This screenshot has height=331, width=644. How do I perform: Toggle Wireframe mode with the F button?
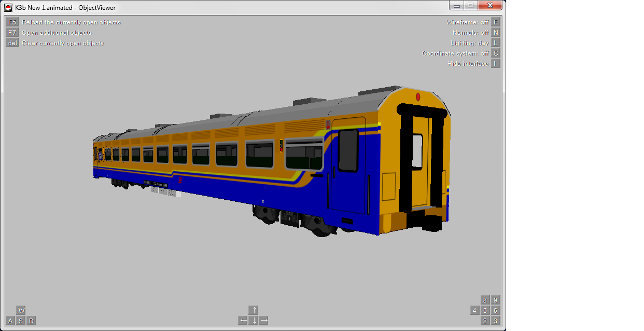coord(495,22)
